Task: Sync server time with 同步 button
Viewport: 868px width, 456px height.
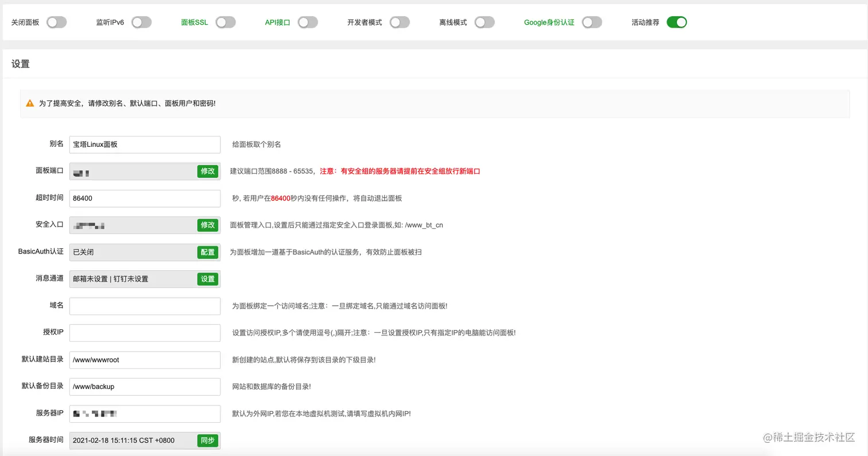Action: click(x=208, y=440)
